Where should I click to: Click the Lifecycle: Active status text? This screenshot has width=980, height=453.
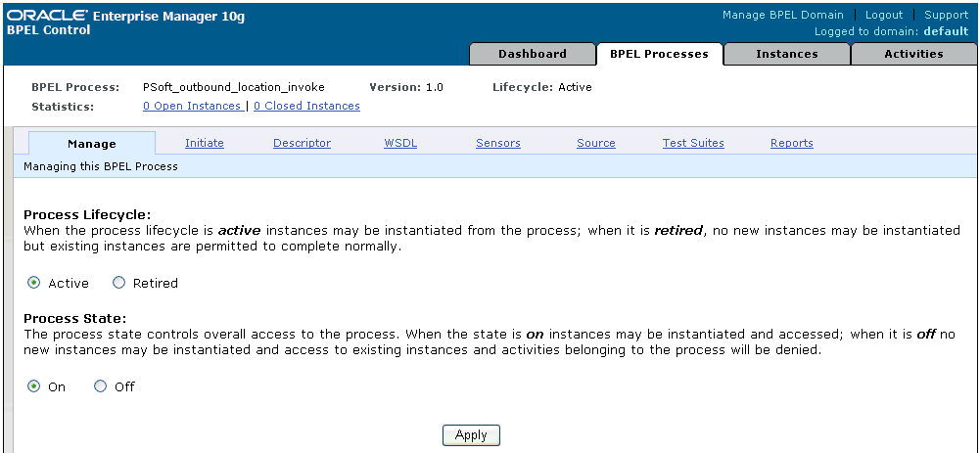(541, 87)
